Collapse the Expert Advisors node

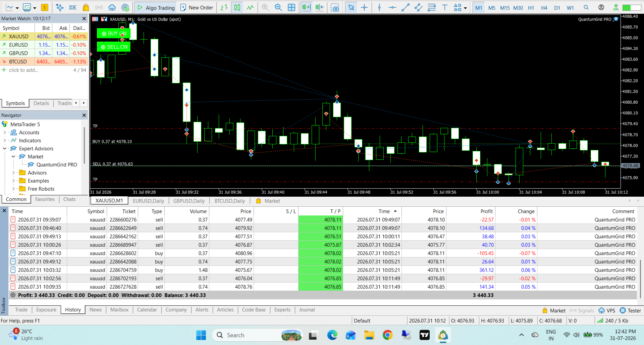pyautogui.click(x=5, y=149)
